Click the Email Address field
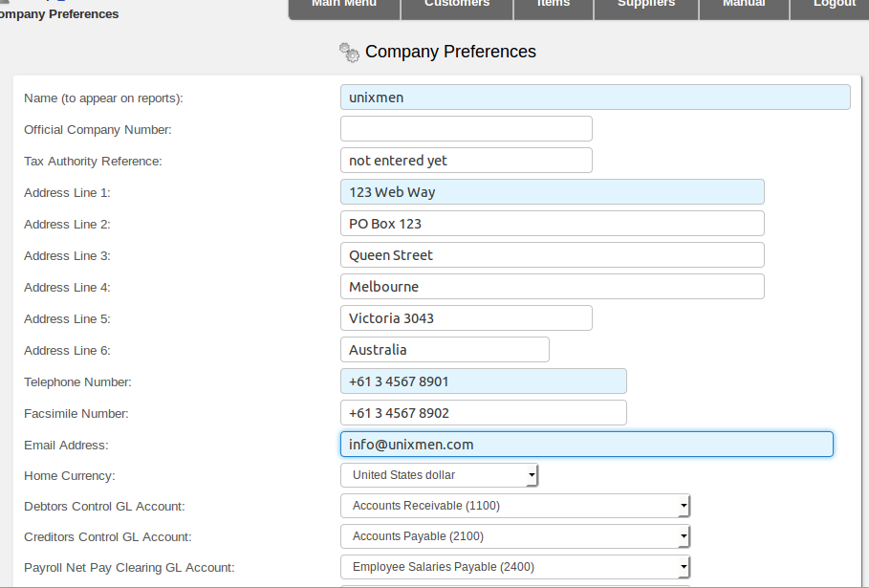 coord(586,445)
